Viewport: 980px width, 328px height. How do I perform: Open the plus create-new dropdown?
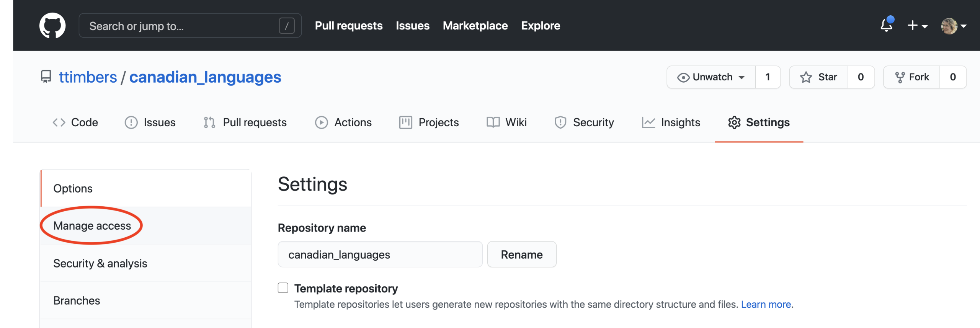(x=917, y=26)
